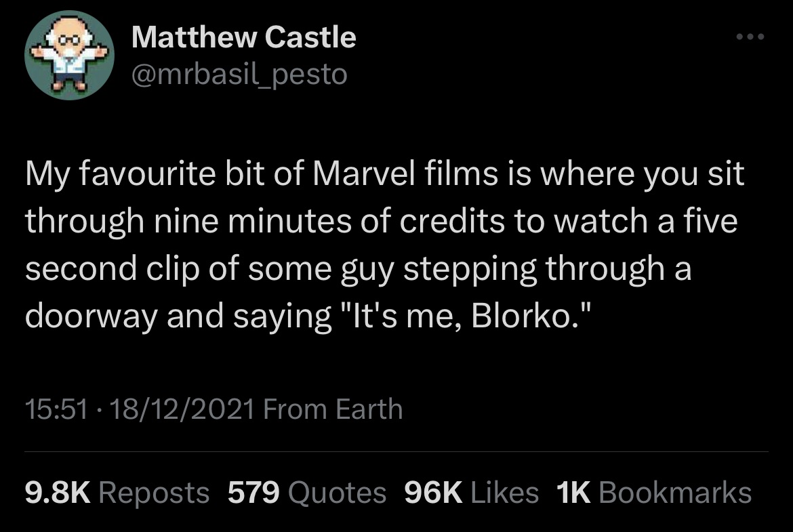The height and width of the screenshot is (532, 793).
Task: See who Likes this post
Action: [x=505, y=493]
